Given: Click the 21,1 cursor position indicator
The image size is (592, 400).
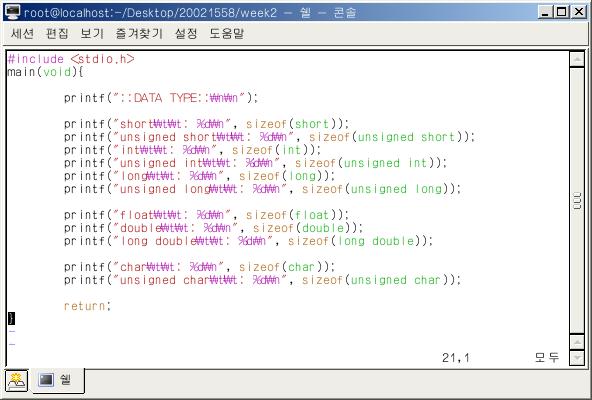Looking at the screenshot, I should click(456, 357).
